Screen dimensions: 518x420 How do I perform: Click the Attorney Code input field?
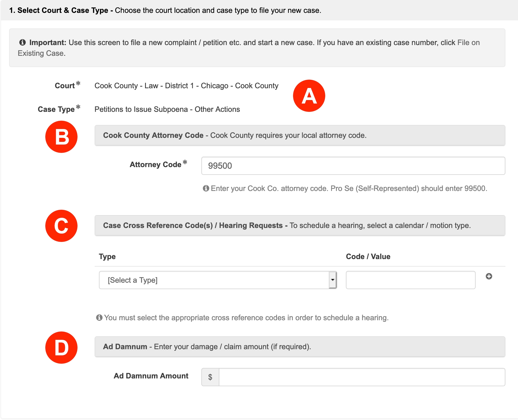click(353, 166)
